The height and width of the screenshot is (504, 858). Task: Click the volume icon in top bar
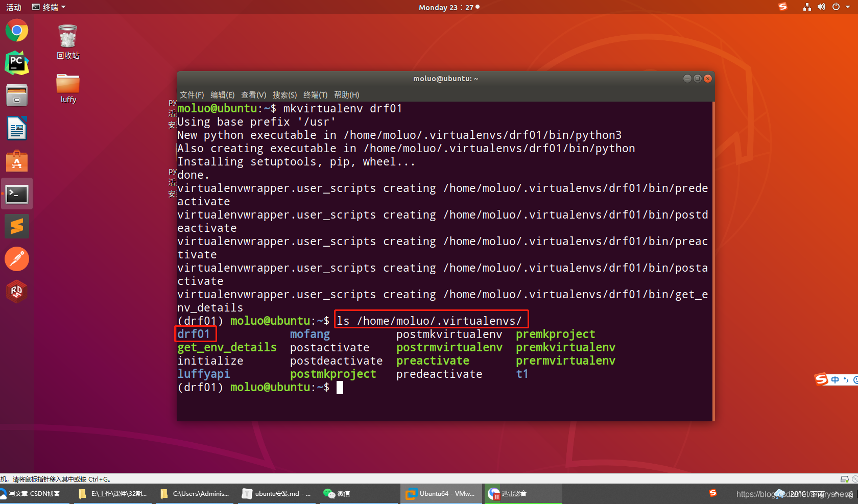821,7
